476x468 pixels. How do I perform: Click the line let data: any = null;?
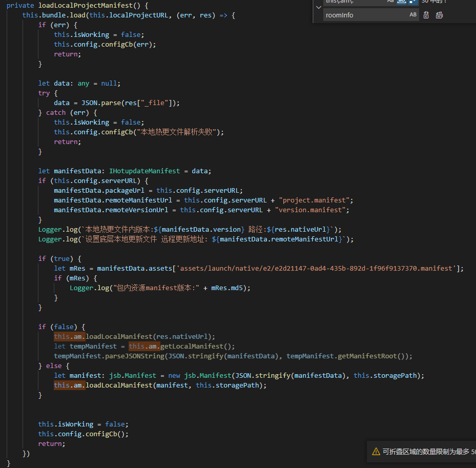point(79,83)
